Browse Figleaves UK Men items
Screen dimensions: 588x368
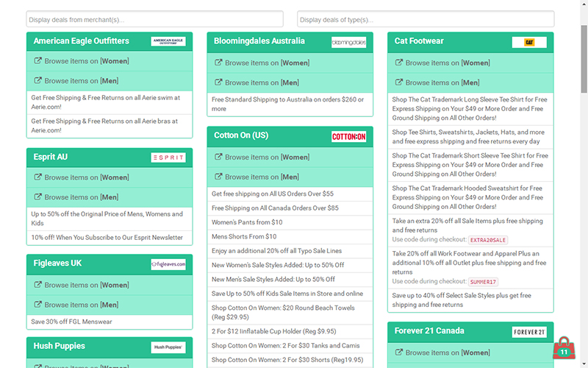coord(110,305)
